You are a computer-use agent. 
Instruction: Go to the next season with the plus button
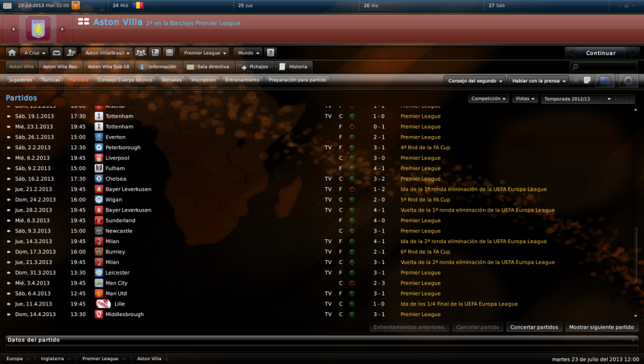point(630,99)
